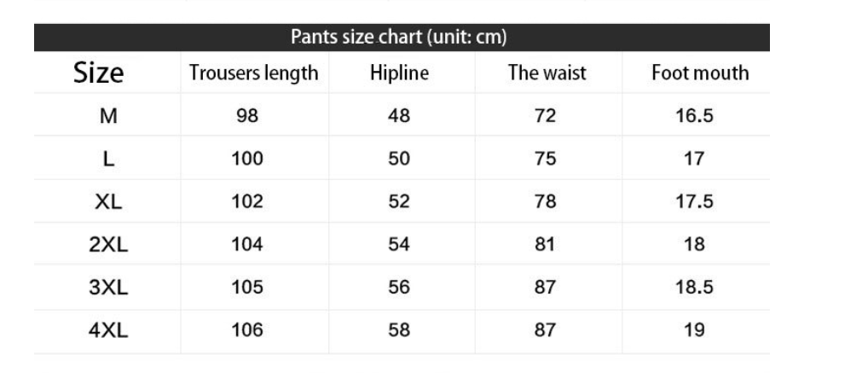Select the '3XL' size row label
868x373 pixels.
tap(108, 288)
